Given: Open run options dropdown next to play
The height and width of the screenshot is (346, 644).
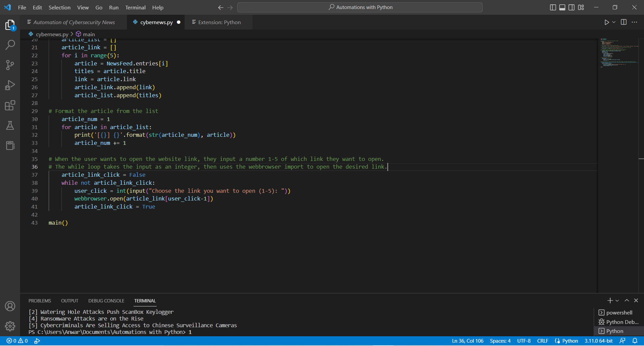Looking at the screenshot, I should (x=614, y=22).
